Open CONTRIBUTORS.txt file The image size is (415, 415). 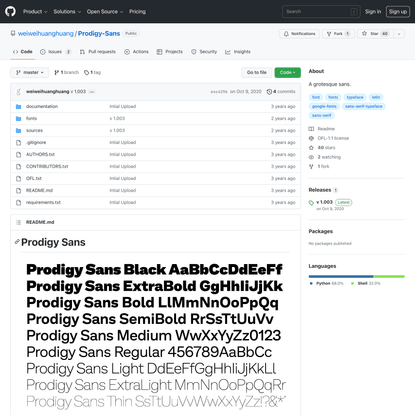tap(47, 166)
